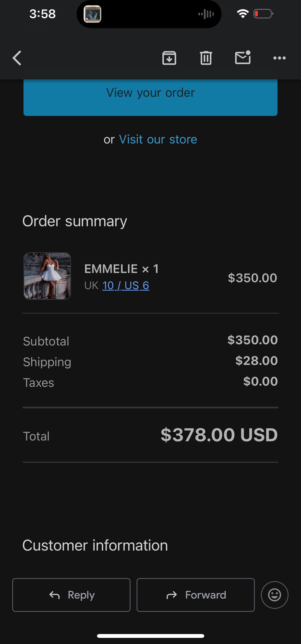Tap the Customer information heading
301x644 pixels.
(95, 545)
